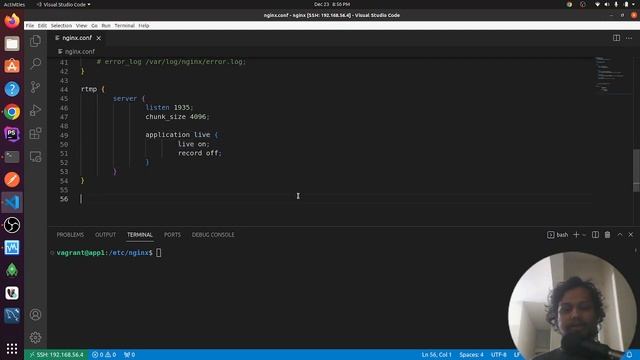Open the Dec 23 clock and calendar
The image size is (640, 360).
tap(332, 4)
